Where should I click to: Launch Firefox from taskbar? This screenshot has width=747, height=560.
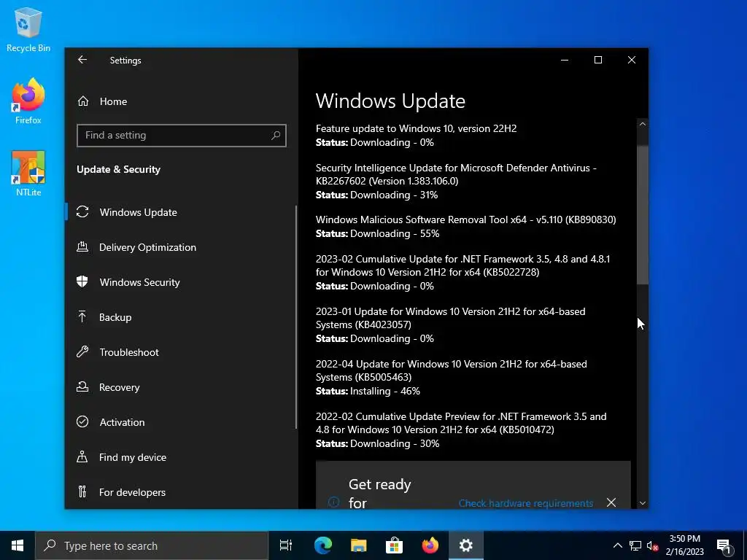tap(430, 545)
